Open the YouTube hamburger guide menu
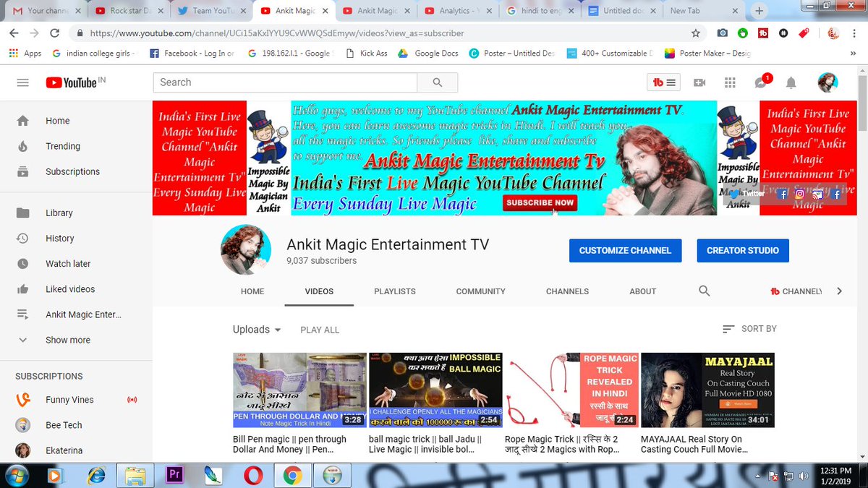The image size is (868, 488). pos(22,82)
